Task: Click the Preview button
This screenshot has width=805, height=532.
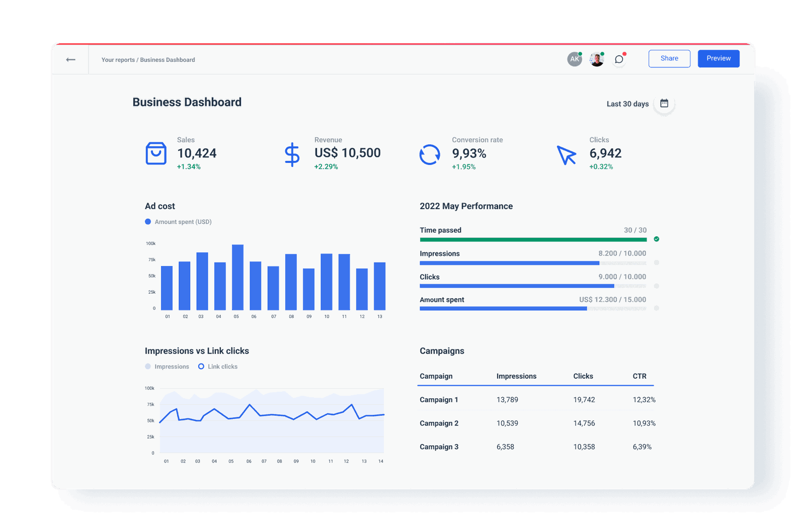Action: pos(718,58)
